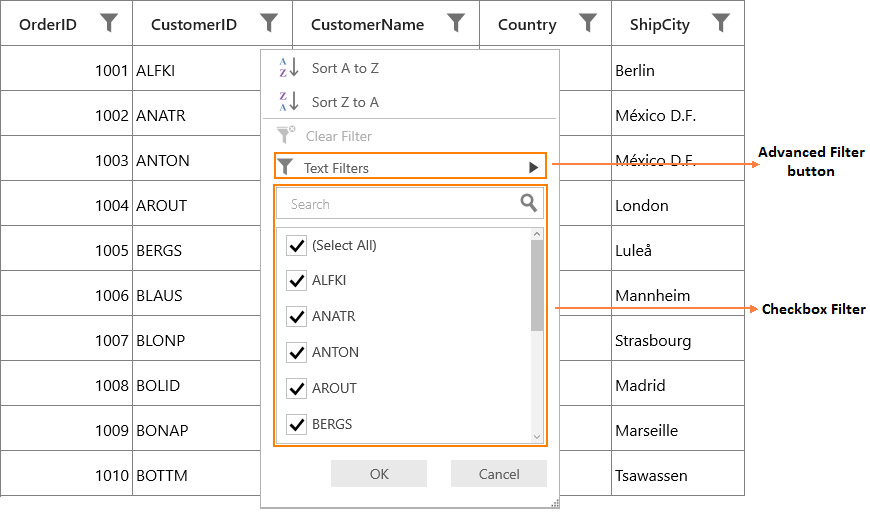
Task: Select the AROUT grid cell in CustomerID
Action: click(197, 203)
